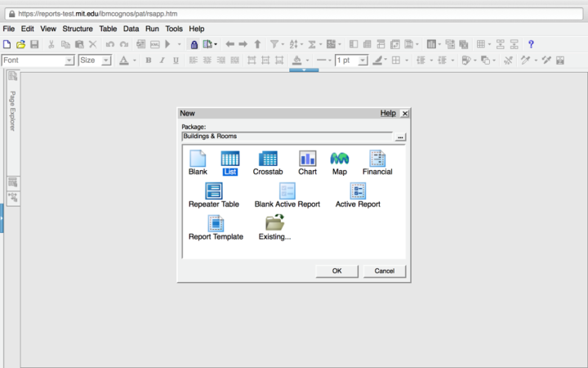
Task: Select the Financial report icon
Action: tap(377, 159)
